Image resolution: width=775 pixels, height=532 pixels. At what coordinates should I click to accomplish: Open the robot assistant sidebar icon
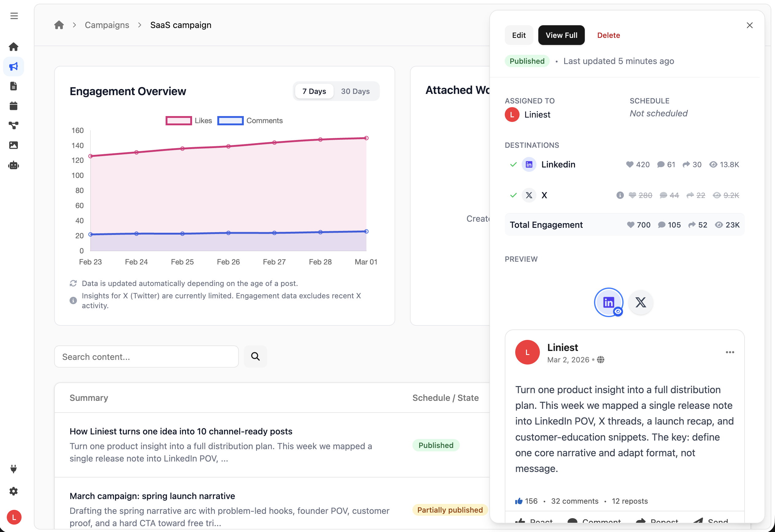click(14, 165)
